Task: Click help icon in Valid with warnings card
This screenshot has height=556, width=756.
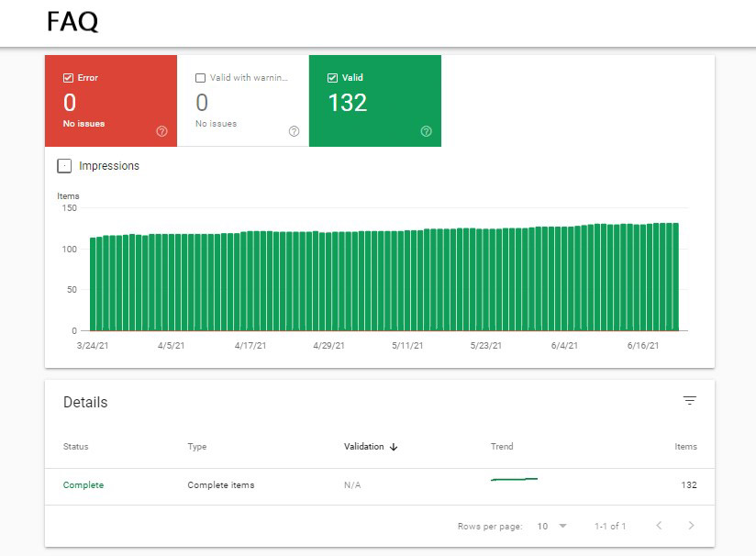Action: tap(294, 131)
